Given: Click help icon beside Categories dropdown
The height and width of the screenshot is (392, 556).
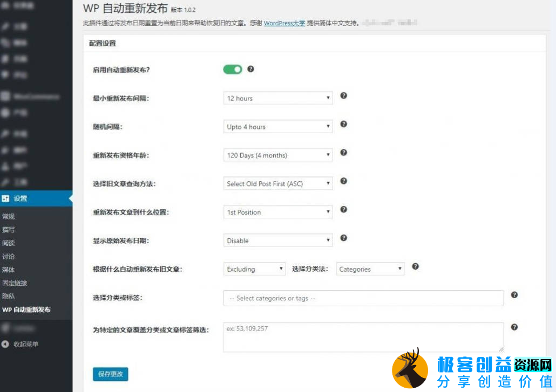Looking at the screenshot, I should tap(415, 266).
